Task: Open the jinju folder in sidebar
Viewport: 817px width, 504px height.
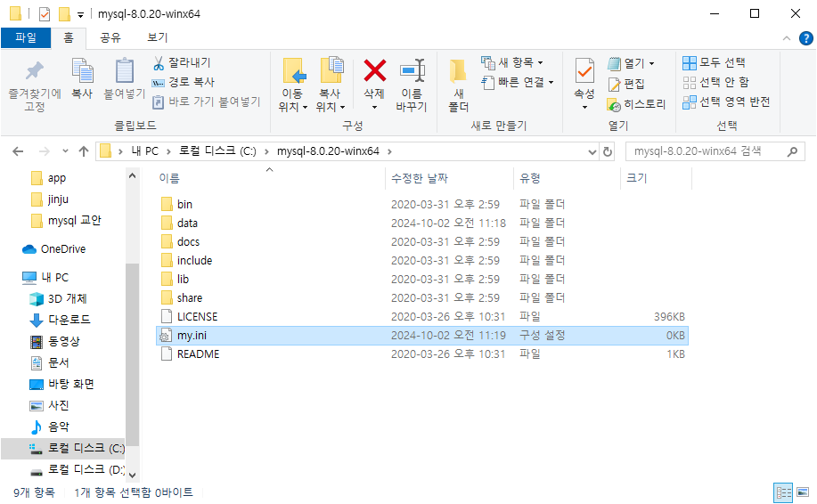Action: pyautogui.click(x=57, y=199)
